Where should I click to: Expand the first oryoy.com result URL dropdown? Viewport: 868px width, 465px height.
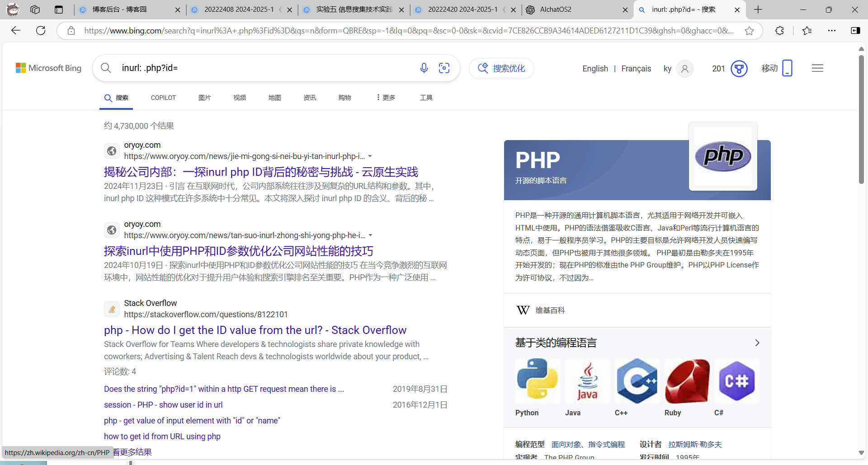click(x=370, y=156)
